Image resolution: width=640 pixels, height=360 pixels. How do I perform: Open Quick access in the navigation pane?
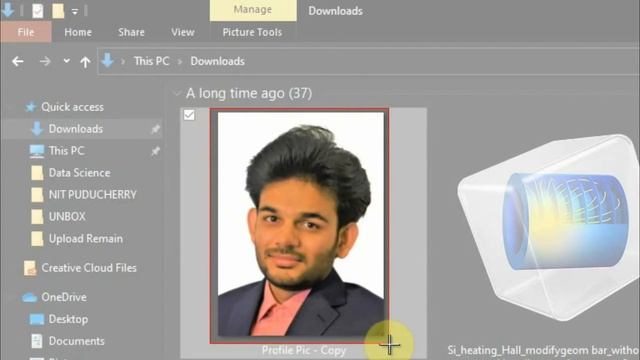(x=72, y=107)
